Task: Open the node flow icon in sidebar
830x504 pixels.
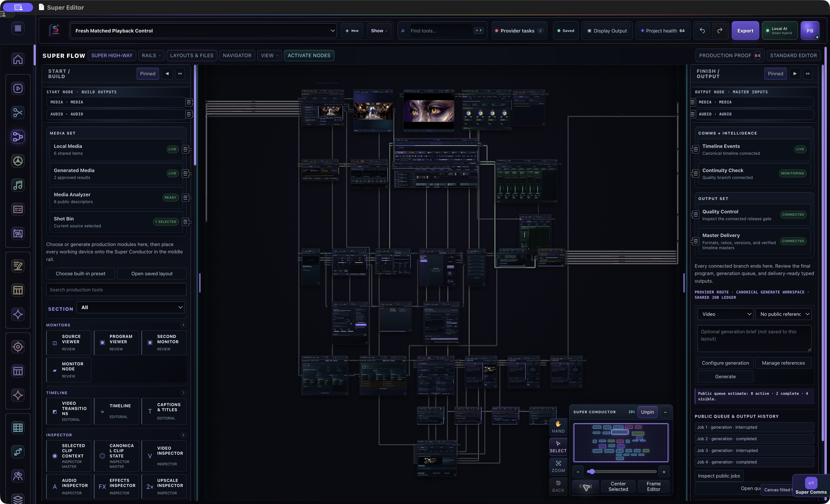Action: pos(18,137)
